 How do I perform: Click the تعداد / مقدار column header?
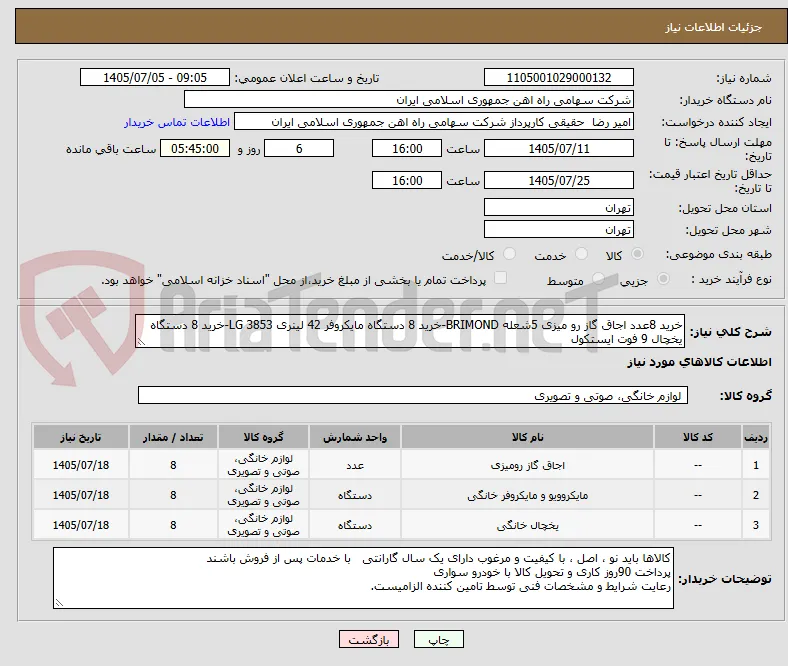pos(173,437)
